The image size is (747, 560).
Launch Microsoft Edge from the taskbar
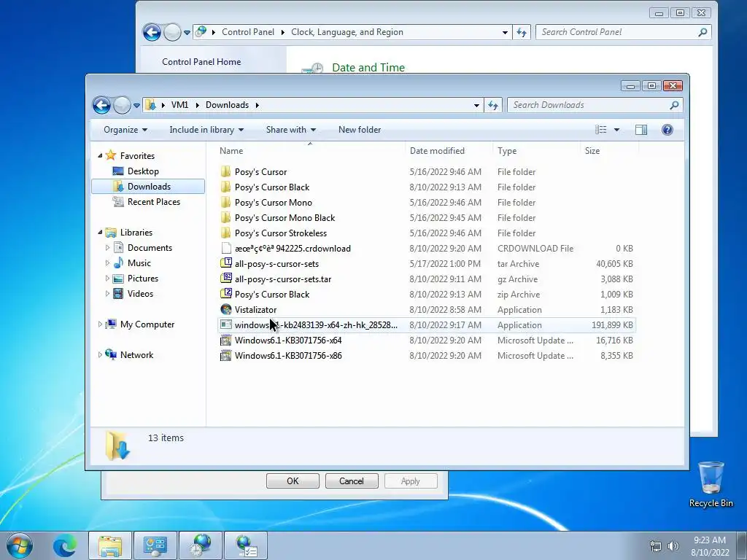[65, 545]
